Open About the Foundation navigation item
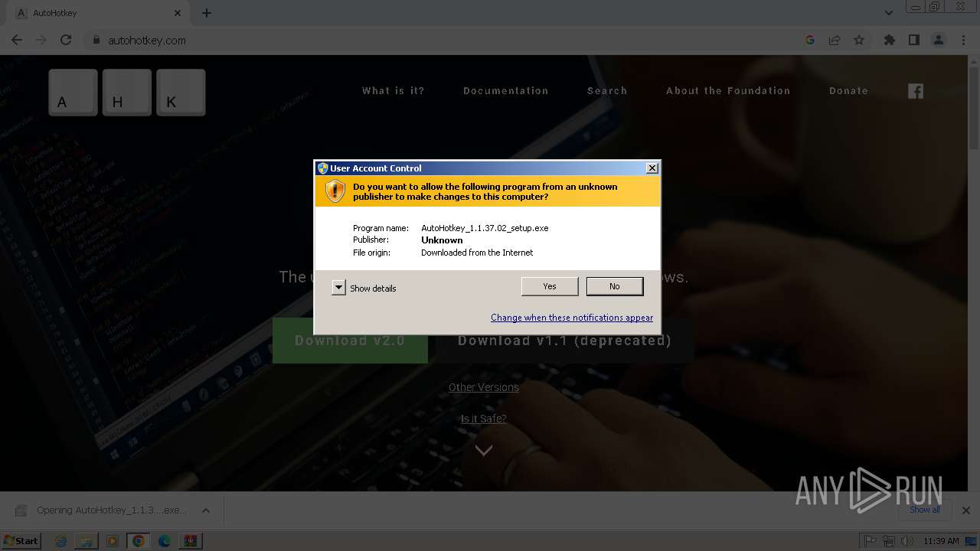 tap(728, 90)
